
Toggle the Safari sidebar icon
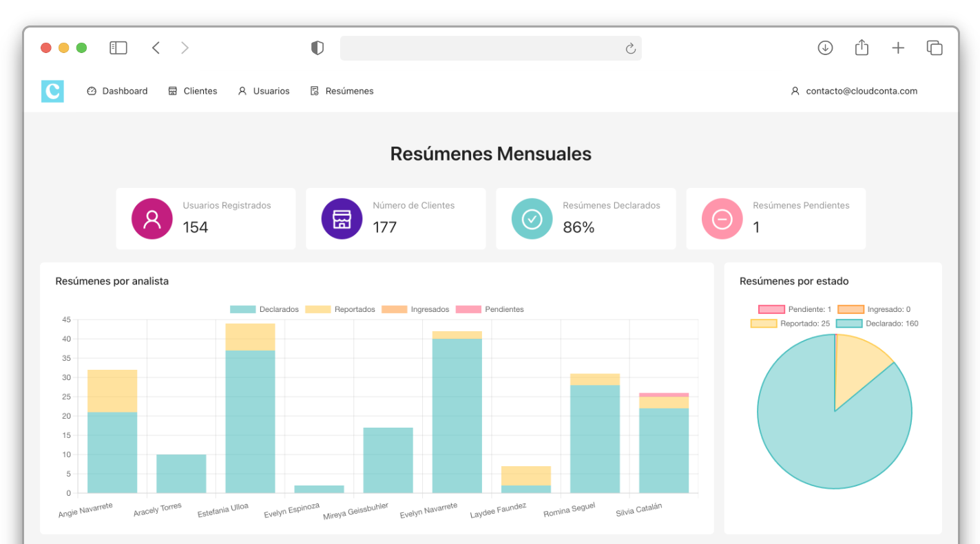pyautogui.click(x=118, y=48)
